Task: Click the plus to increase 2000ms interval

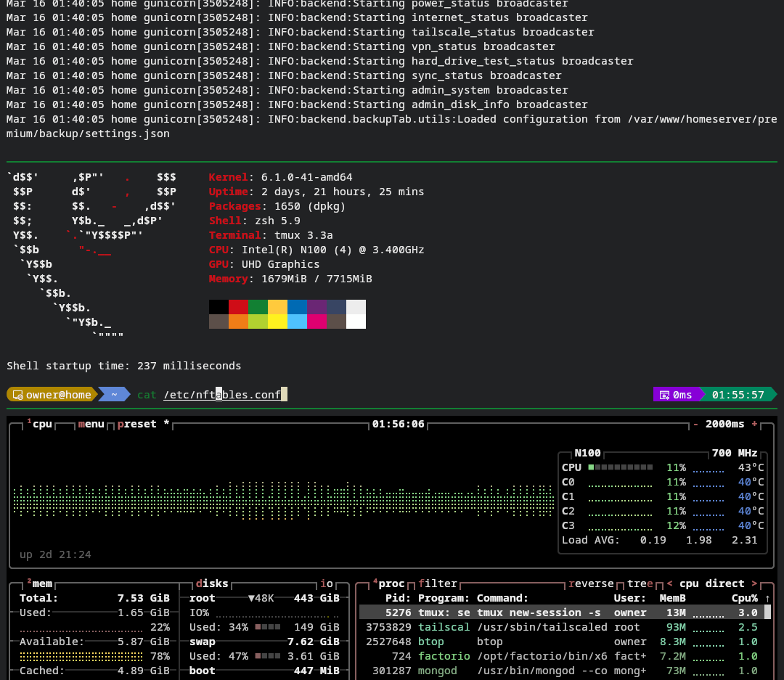Action: [x=754, y=424]
